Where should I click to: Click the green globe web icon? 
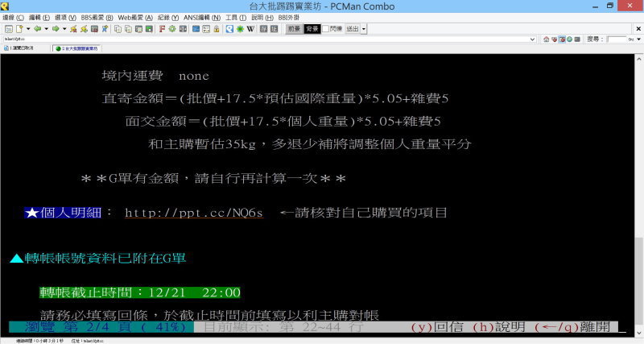[x=569, y=39]
